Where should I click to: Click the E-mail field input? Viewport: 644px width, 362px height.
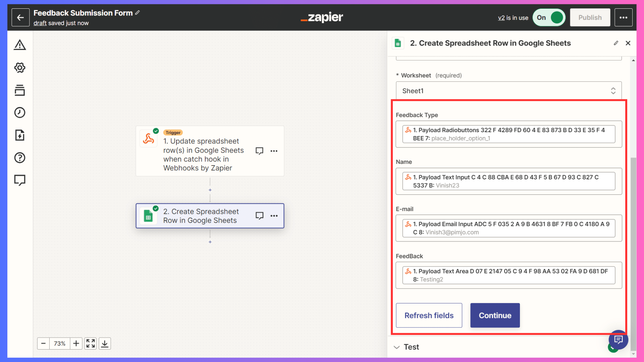point(508,228)
